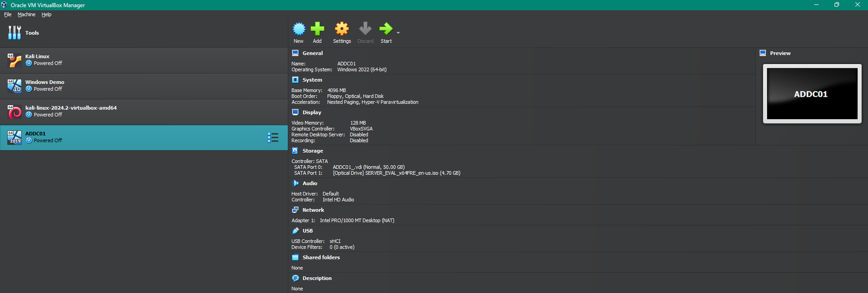Click Floppy, Optical, Hard Disk boot order
Screen dimensions: 868x293
[355, 96]
